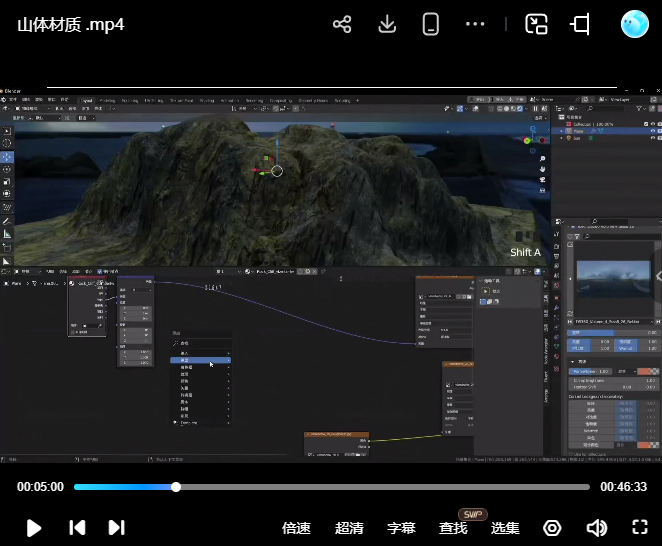Open the 倍速 playback speed menu
The image size is (662, 546).
pos(296,528)
